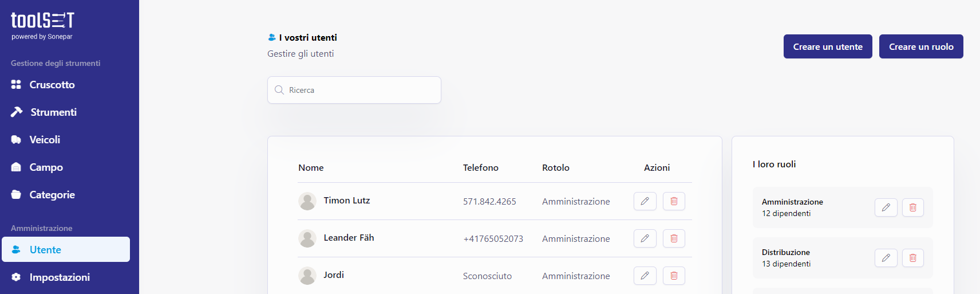The width and height of the screenshot is (980, 294).
Task: Delete user Leander Fäh with the trash icon
Action: pyautogui.click(x=674, y=238)
